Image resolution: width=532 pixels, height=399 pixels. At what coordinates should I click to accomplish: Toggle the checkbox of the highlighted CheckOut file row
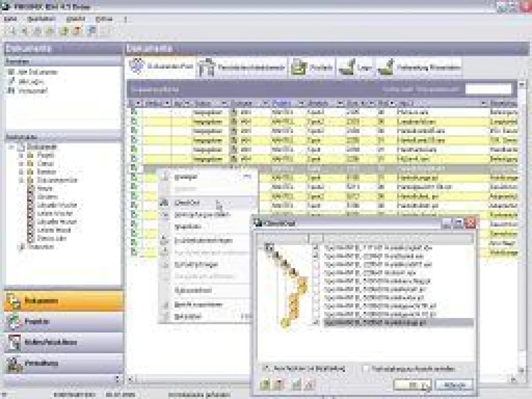pyautogui.click(x=316, y=323)
